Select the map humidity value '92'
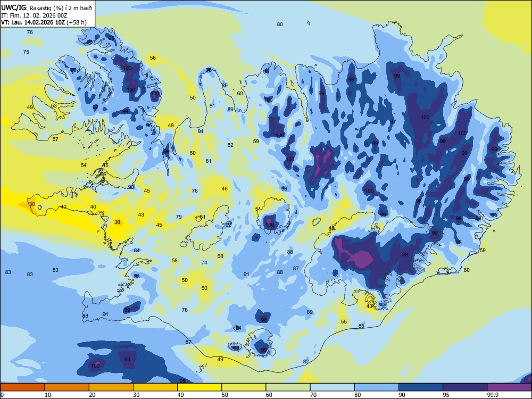 point(228,225)
